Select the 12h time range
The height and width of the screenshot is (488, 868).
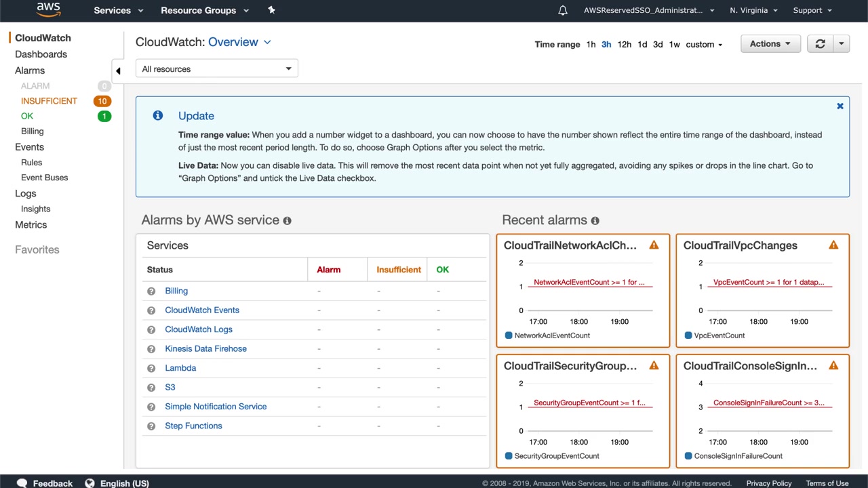(x=624, y=45)
